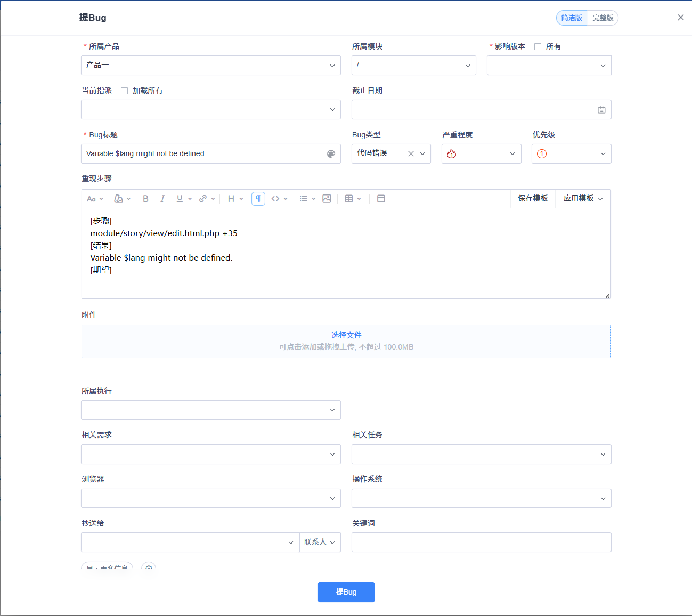Clear the 代码错误 Bug类型 selection

411,154
